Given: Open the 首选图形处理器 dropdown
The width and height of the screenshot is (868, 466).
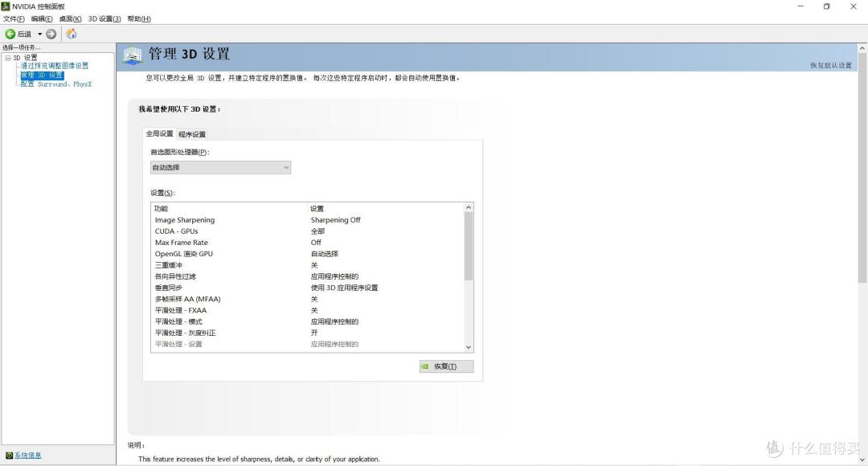Looking at the screenshot, I should (220, 167).
